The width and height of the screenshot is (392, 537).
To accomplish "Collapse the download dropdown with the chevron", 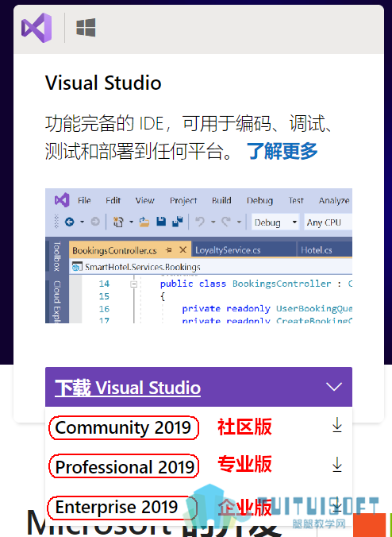I will (x=334, y=387).
